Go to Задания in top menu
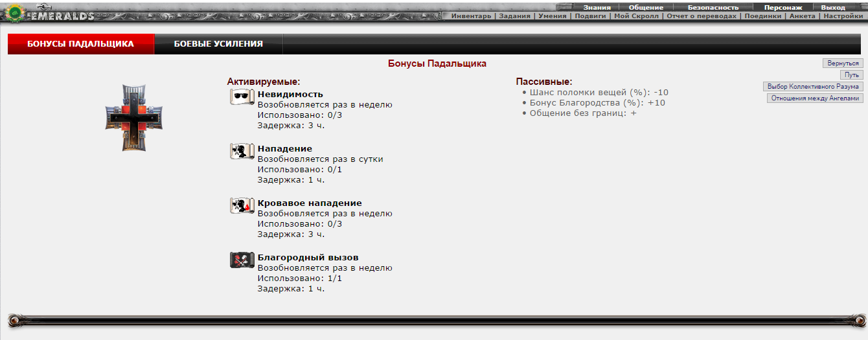 pos(516,16)
